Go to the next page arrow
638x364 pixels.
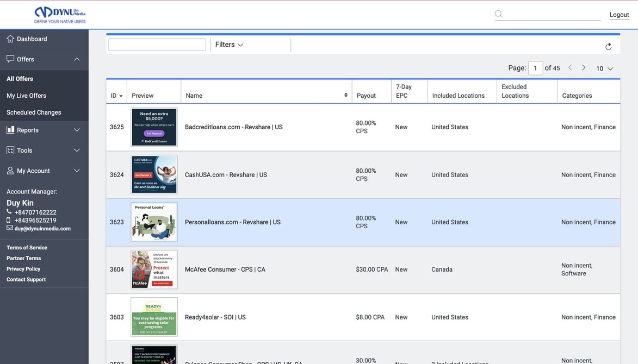click(584, 68)
